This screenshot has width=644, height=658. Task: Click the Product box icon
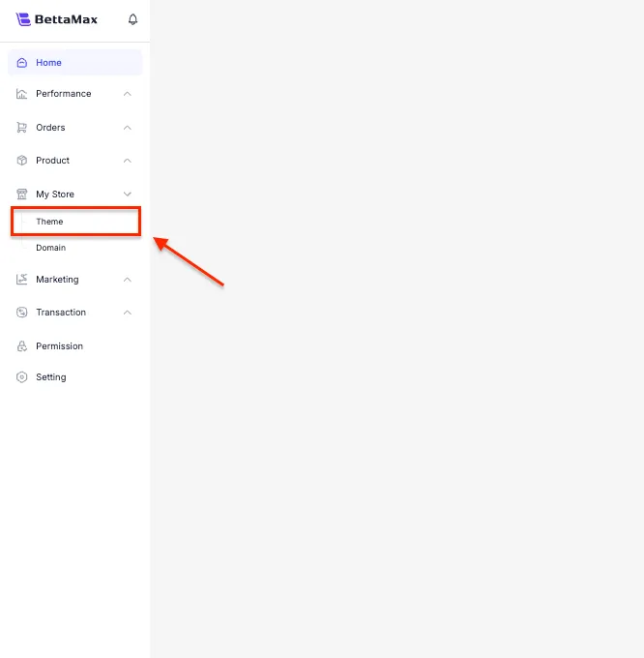coord(22,161)
